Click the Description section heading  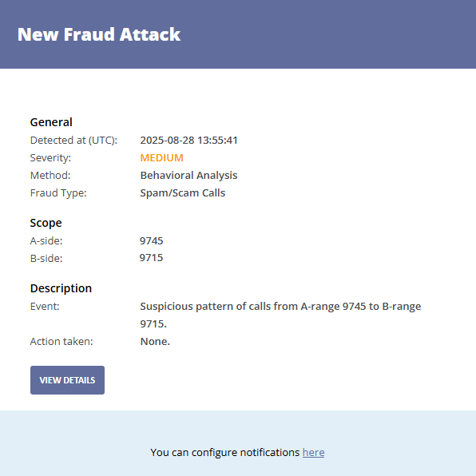tap(61, 288)
